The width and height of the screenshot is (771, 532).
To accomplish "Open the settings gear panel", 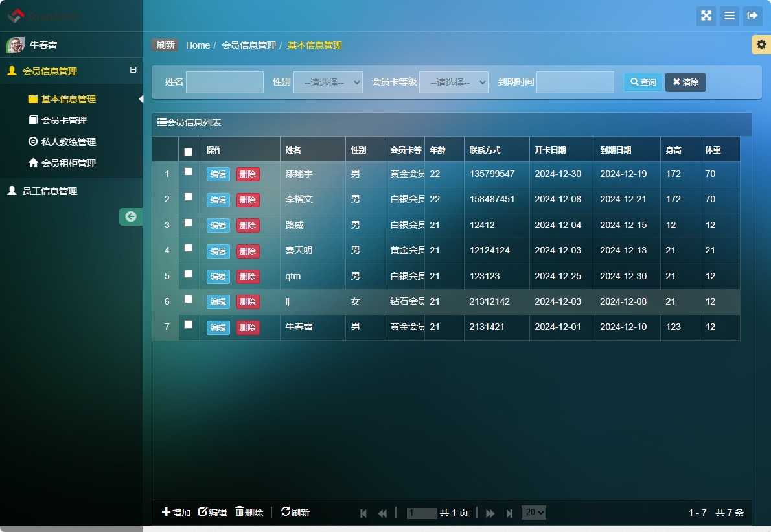I will pos(761,45).
